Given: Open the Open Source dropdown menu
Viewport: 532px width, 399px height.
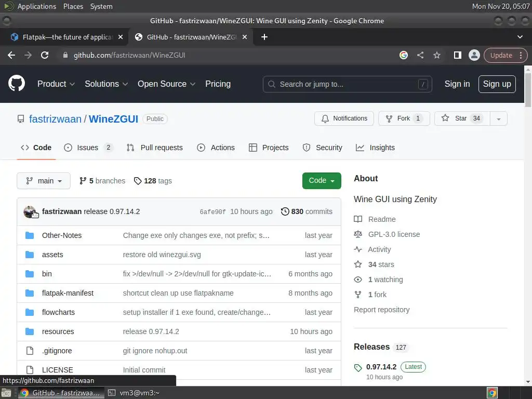Looking at the screenshot, I should coord(166,84).
